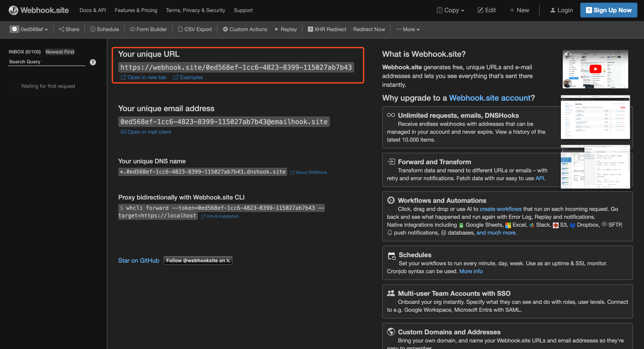644x349 pixels.
Task: Open the Form Builder
Action: click(148, 29)
